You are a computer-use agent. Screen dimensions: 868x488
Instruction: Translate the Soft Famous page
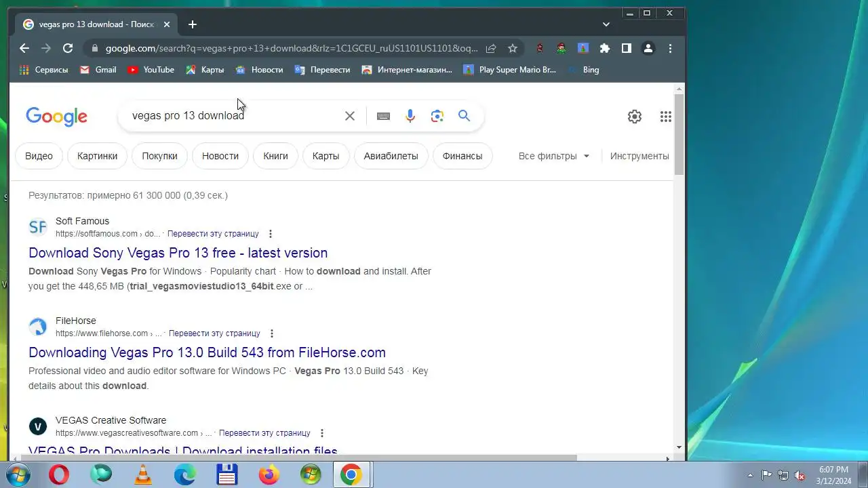click(213, 234)
